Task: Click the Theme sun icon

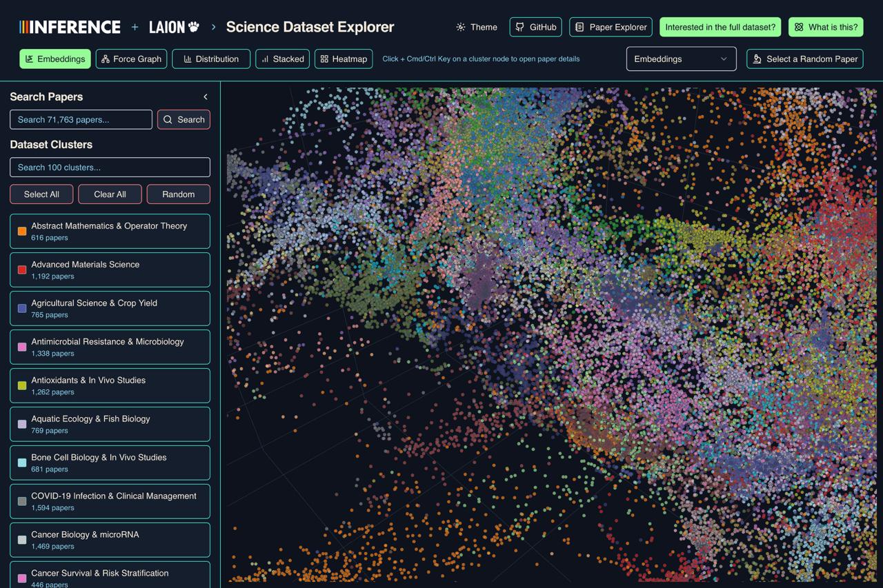Action: pos(460,27)
